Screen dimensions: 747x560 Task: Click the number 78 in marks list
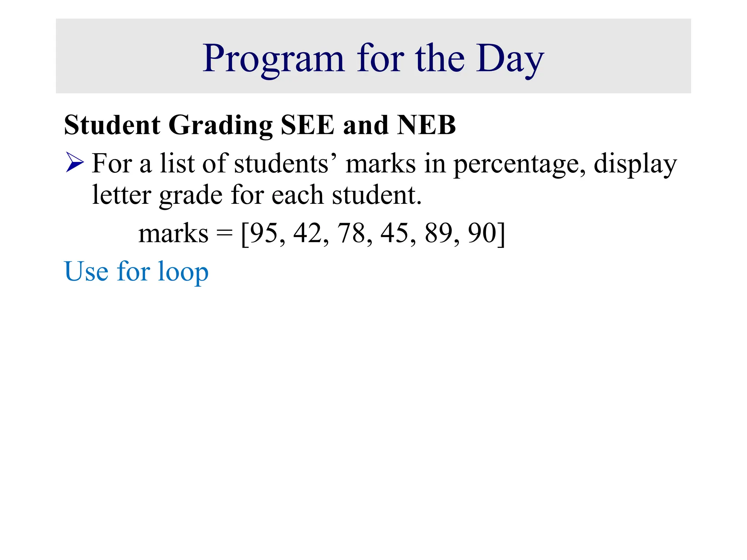351,233
